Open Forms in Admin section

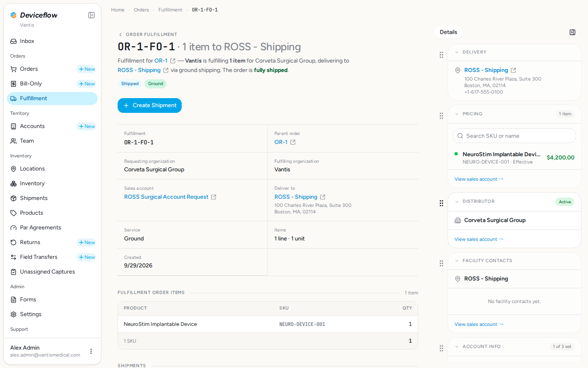coord(52,300)
